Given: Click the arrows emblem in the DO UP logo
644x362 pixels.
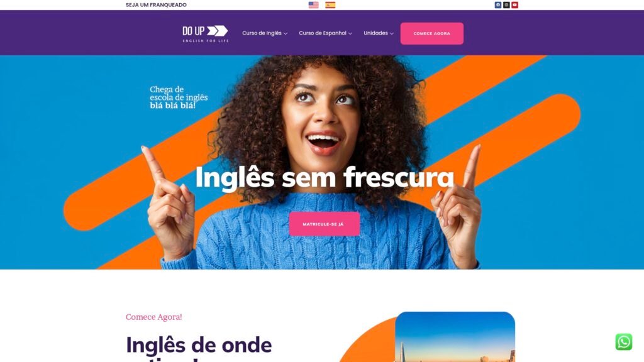Looking at the screenshot, I should pos(217,31).
